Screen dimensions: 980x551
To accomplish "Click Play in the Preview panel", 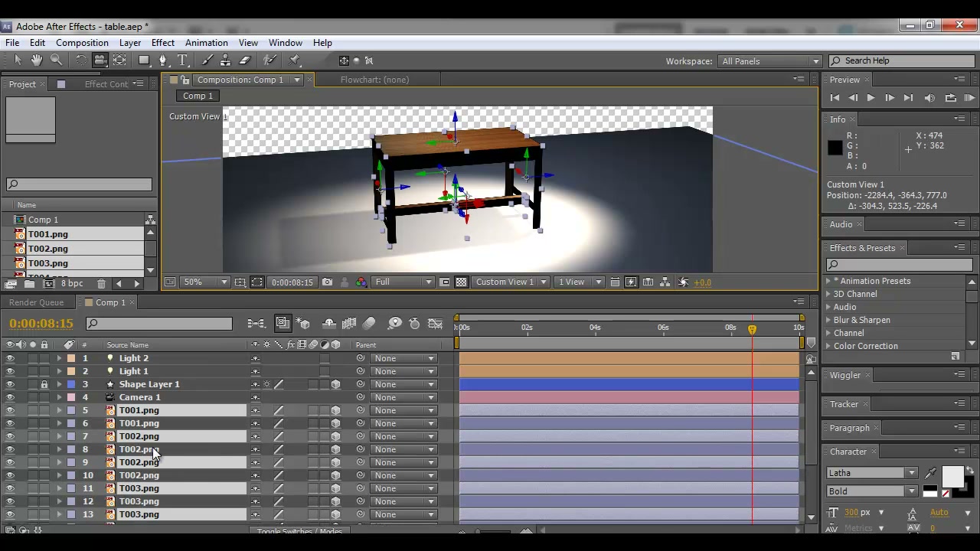I will click(871, 98).
